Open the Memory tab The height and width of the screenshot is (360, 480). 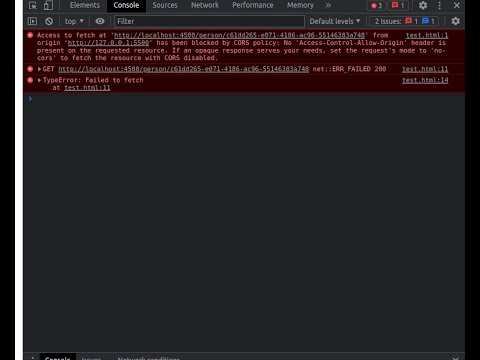300,5
